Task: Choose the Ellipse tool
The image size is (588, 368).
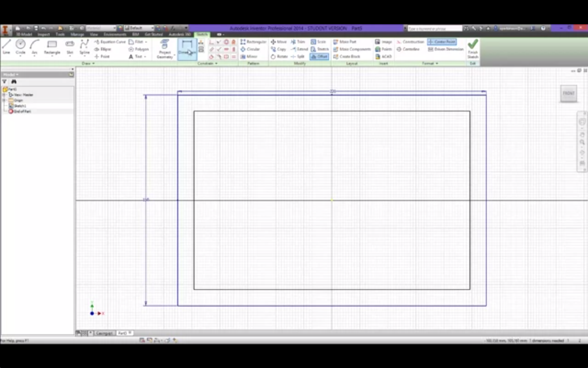Action: [103, 49]
